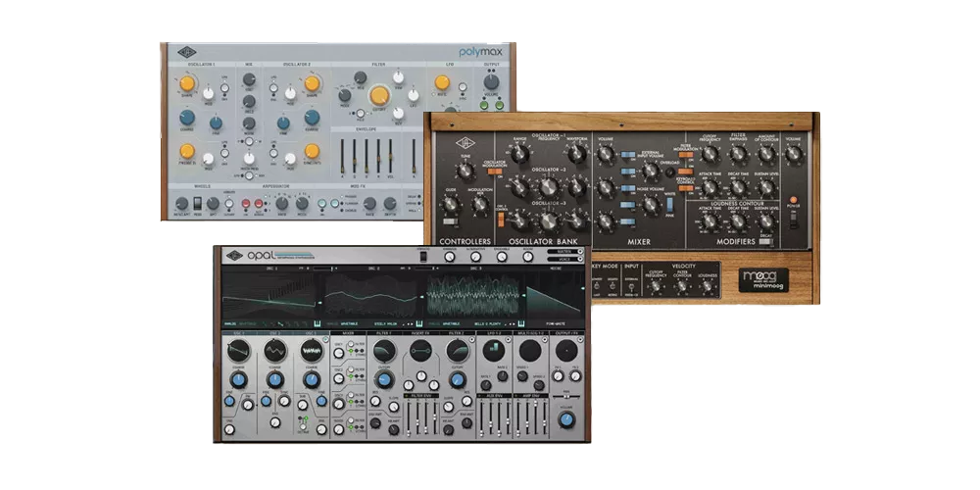980x490 pixels.
Task: Click the Vol slider in PolyMAX Envelope section
Action: 391,156
